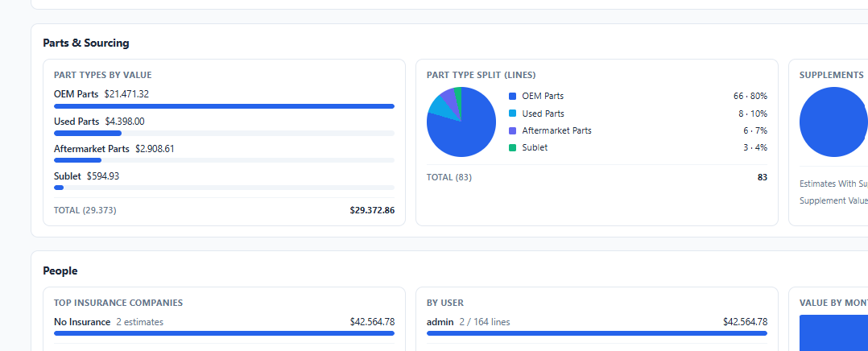Select the 'People' section heading
This screenshot has height=351, width=868.
tap(60, 270)
